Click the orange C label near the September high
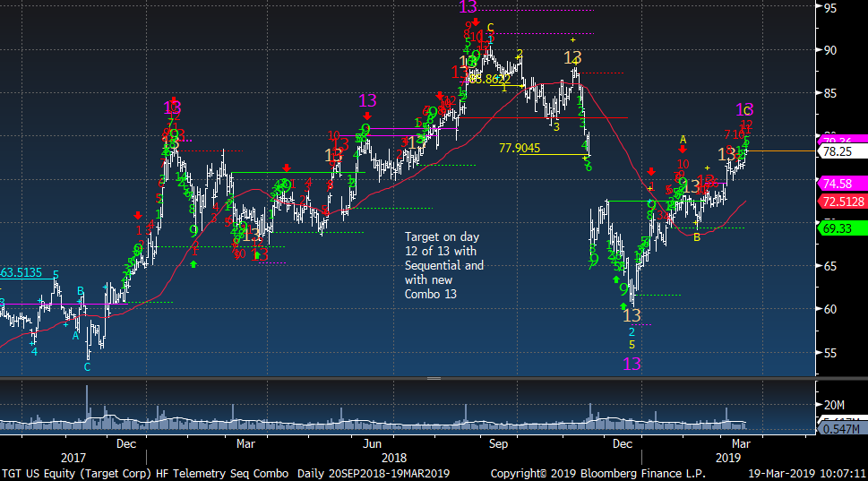Viewport: 868px width, 481px height. [491, 28]
